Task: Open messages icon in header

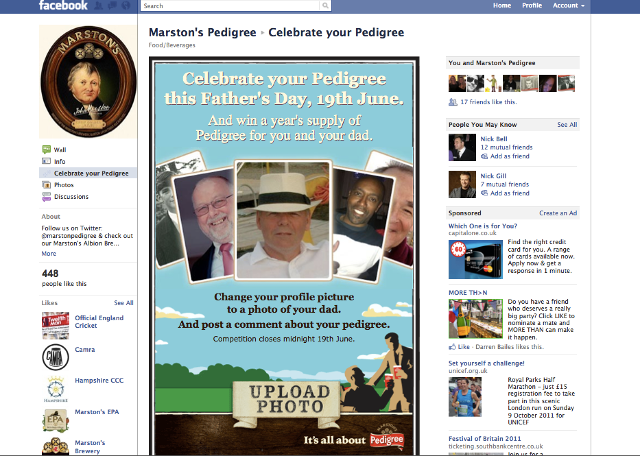Action: 112,6
